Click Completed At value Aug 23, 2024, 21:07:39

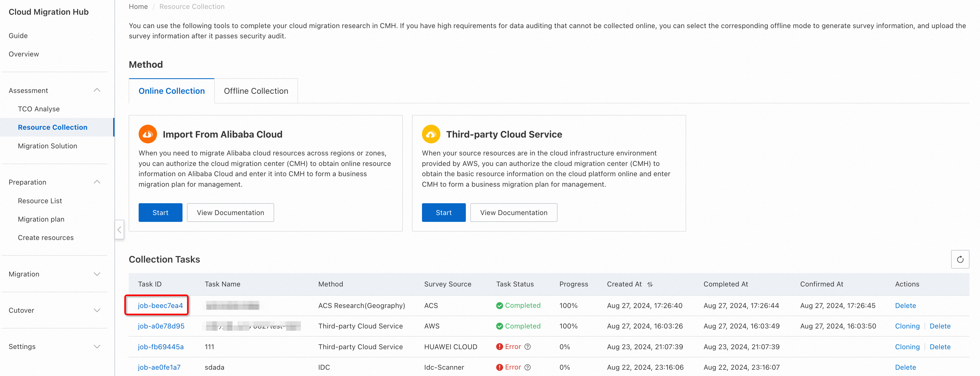coord(741,347)
